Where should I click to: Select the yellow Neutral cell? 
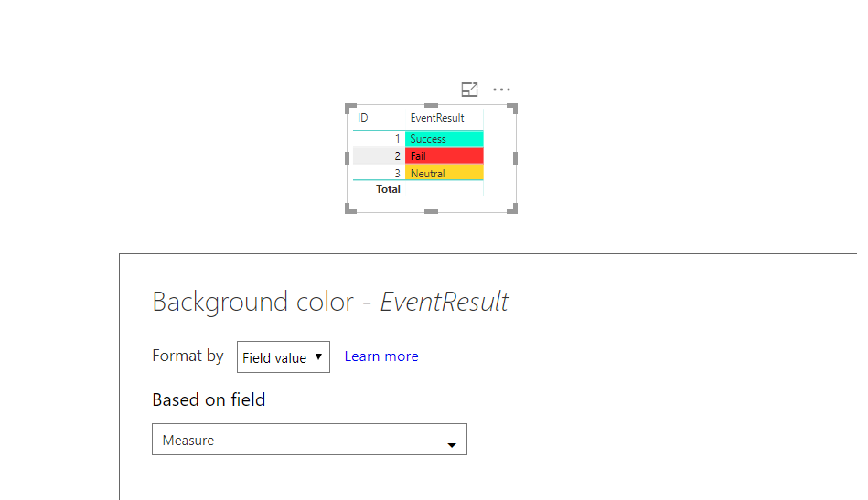point(445,173)
